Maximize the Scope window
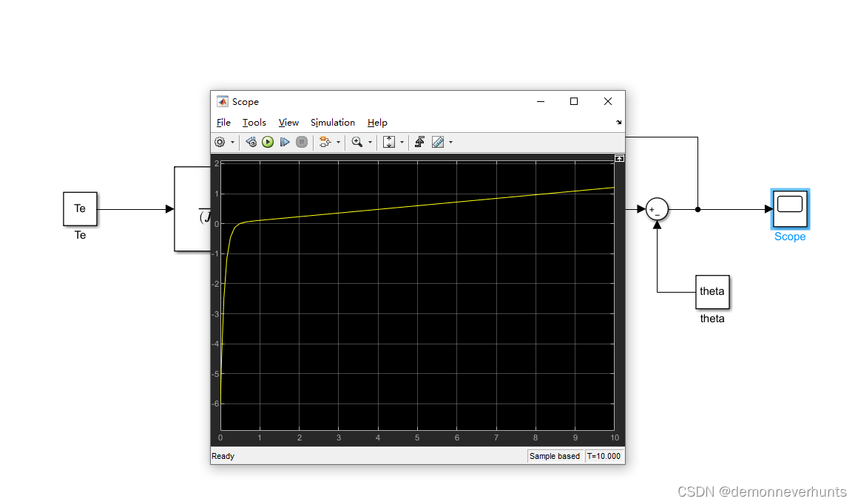The width and height of the screenshot is (858, 504). [574, 102]
